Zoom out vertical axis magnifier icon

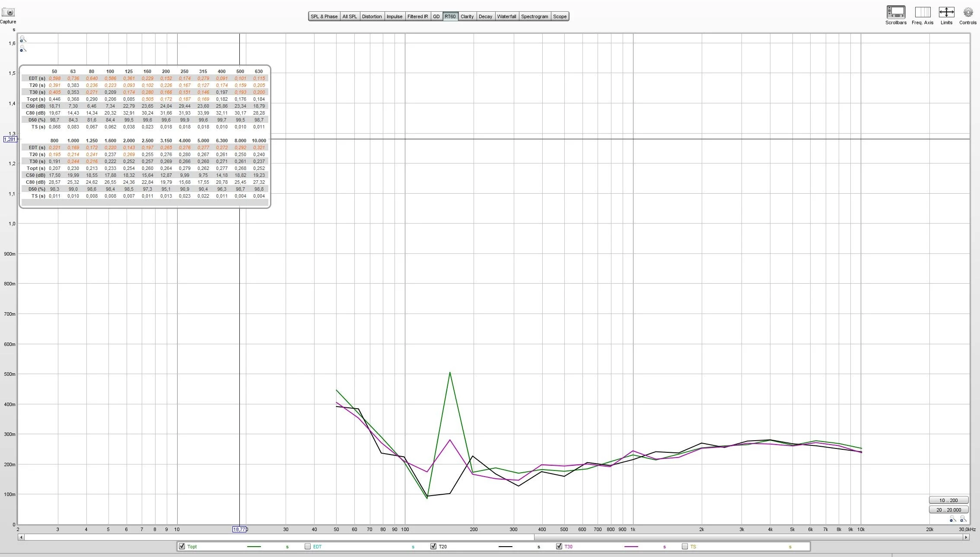pos(23,49)
